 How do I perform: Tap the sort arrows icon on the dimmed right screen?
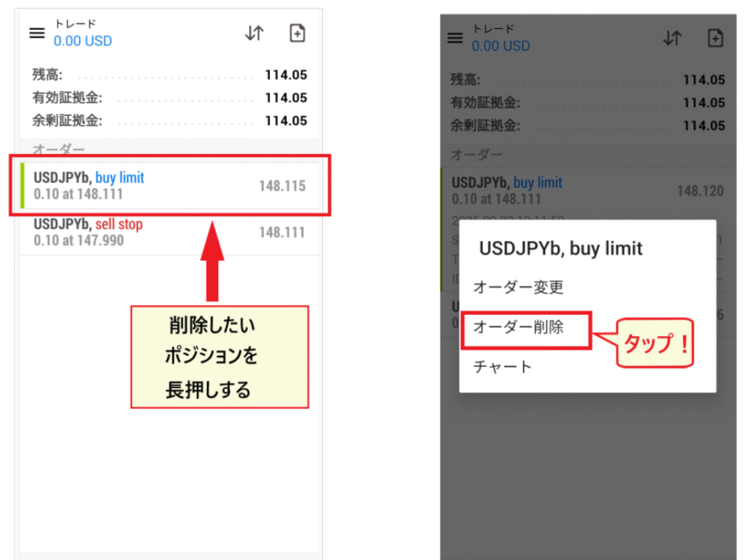tap(672, 38)
